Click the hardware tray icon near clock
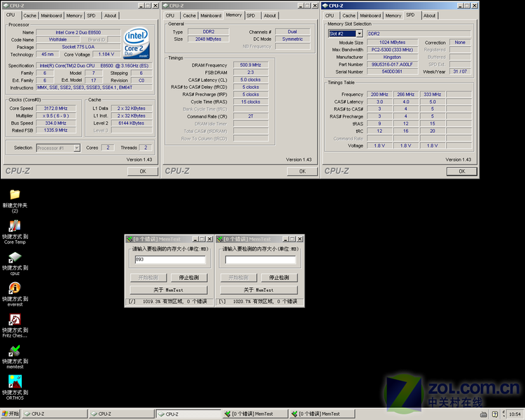The image size is (525, 420). click(484, 414)
